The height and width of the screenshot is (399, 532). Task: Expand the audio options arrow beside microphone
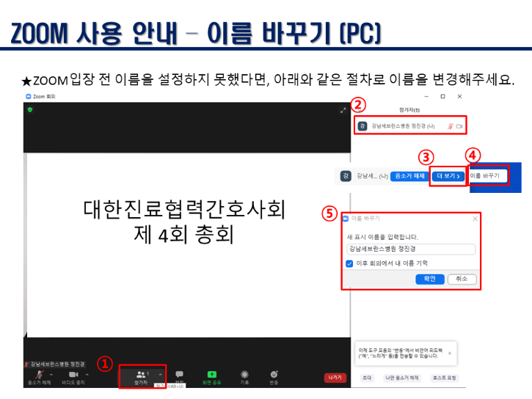click(x=51, y=375)
